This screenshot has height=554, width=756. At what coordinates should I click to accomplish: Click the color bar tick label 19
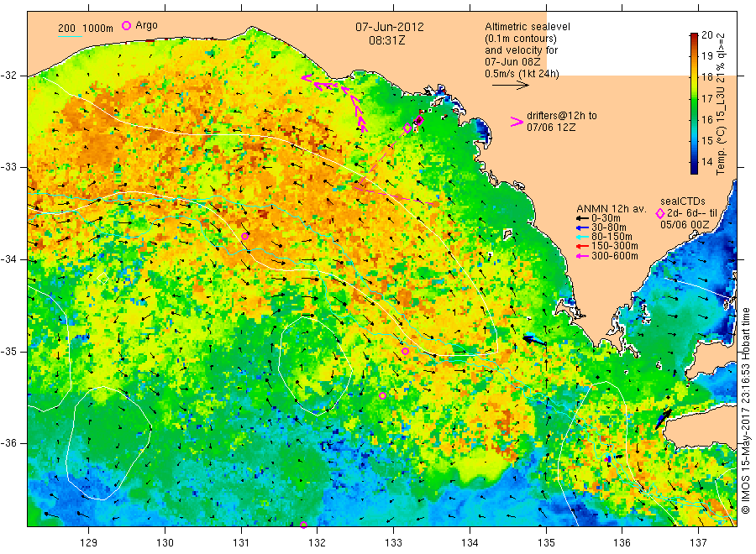coord(706,56)
